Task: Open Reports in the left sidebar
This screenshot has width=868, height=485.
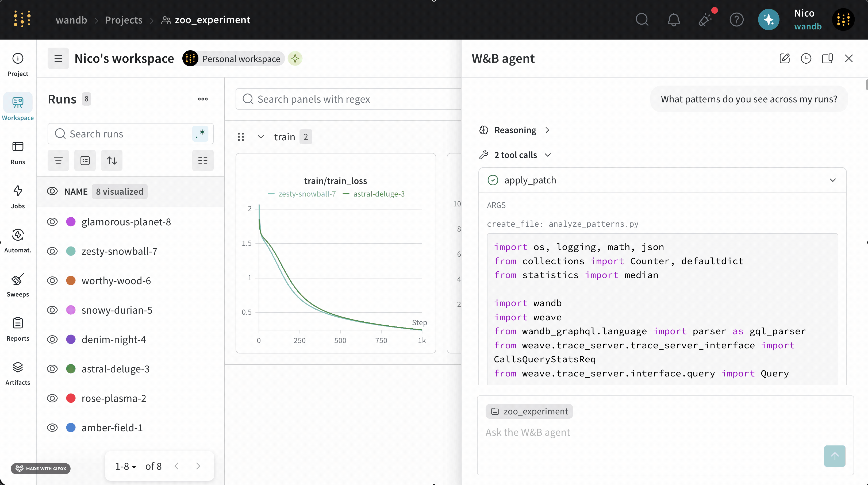Action: [18, 329]
